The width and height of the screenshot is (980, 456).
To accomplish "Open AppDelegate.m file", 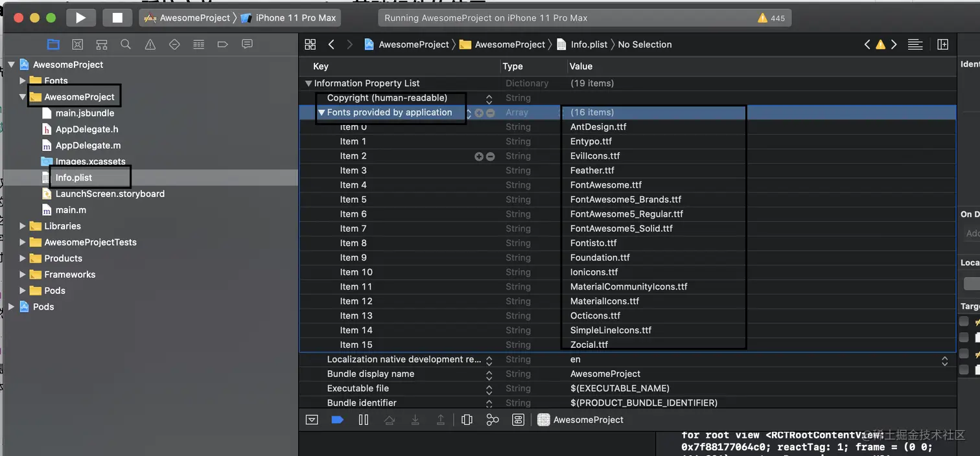I will pyautogui.click(x=88, y=146).
